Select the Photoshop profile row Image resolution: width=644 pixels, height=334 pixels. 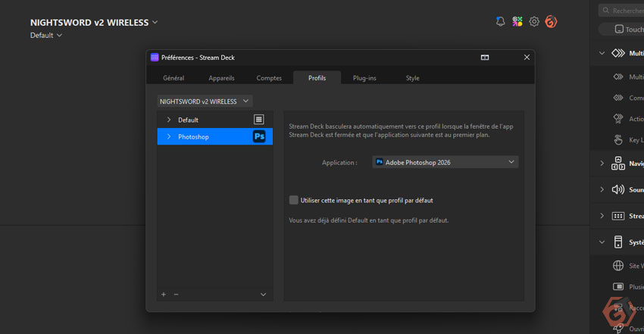tap(215, 136)
